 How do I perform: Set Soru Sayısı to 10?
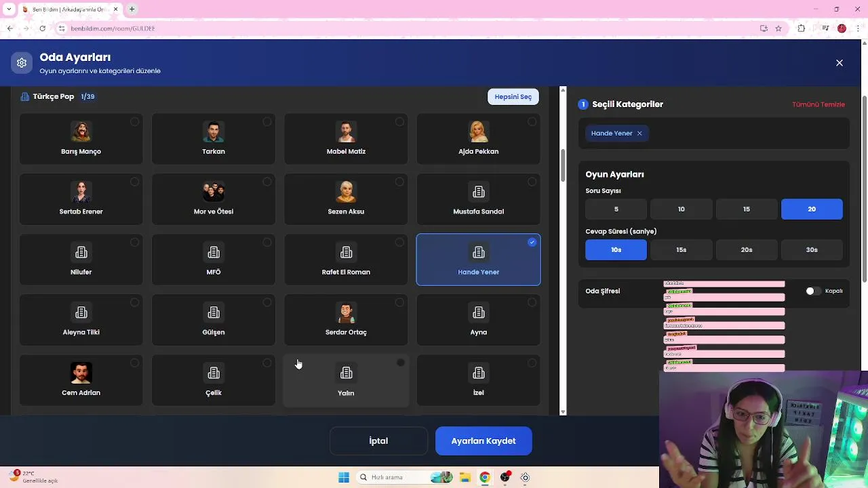[682, 209]
